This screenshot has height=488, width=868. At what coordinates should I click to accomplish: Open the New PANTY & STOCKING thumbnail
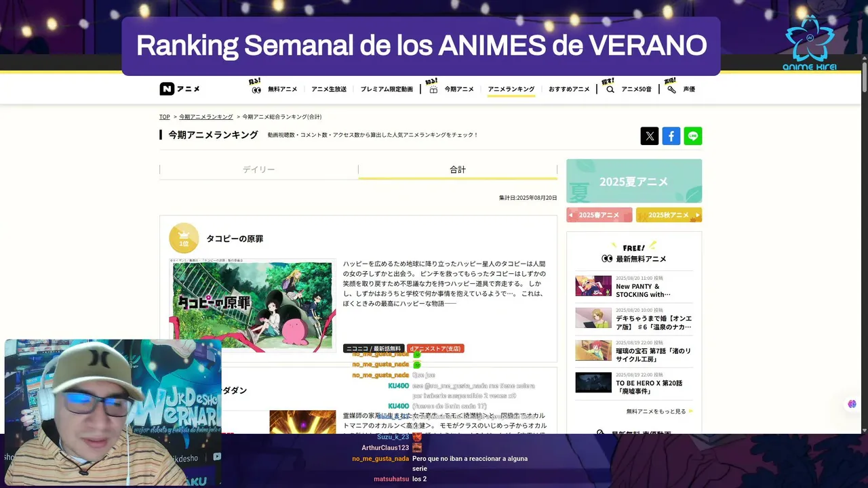coord(593,286)
